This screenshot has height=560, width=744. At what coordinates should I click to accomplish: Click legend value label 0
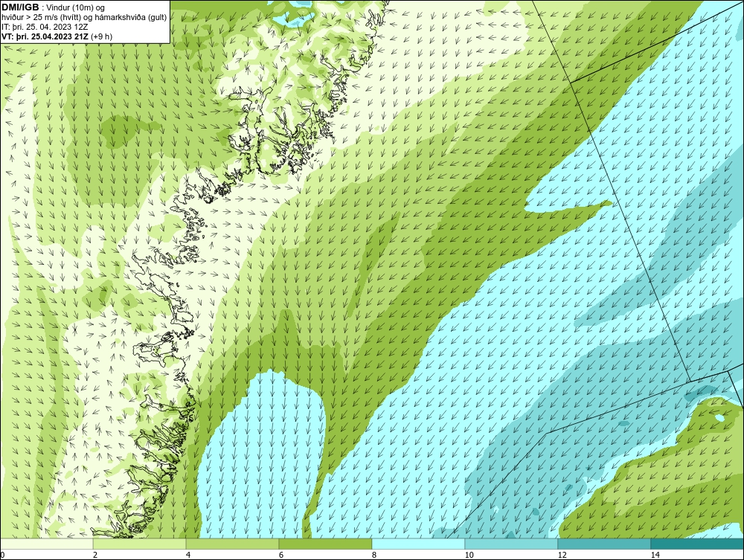click(x=2, y=555)
